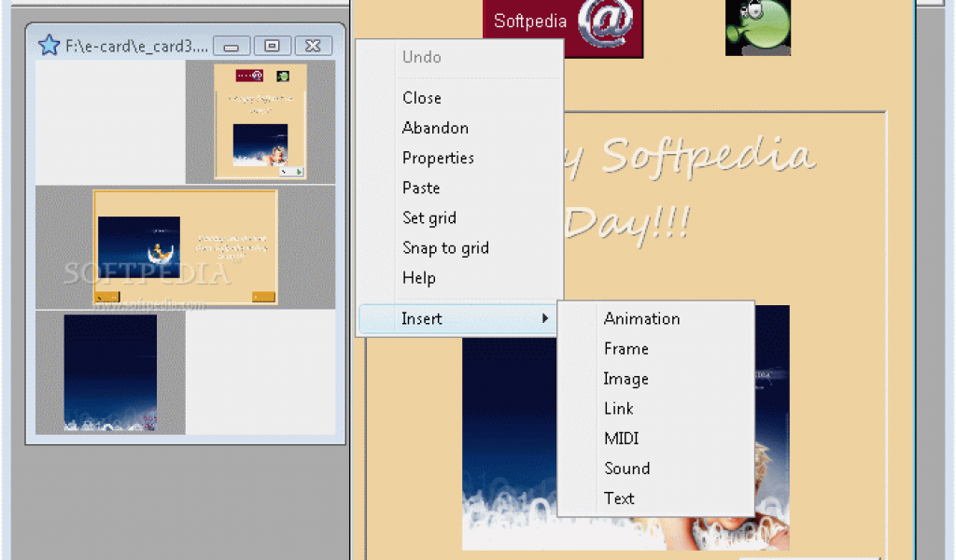Select the bottom dark blue image thumbnail
This screenshot has width=956, height=560.
tap(110, 372)
